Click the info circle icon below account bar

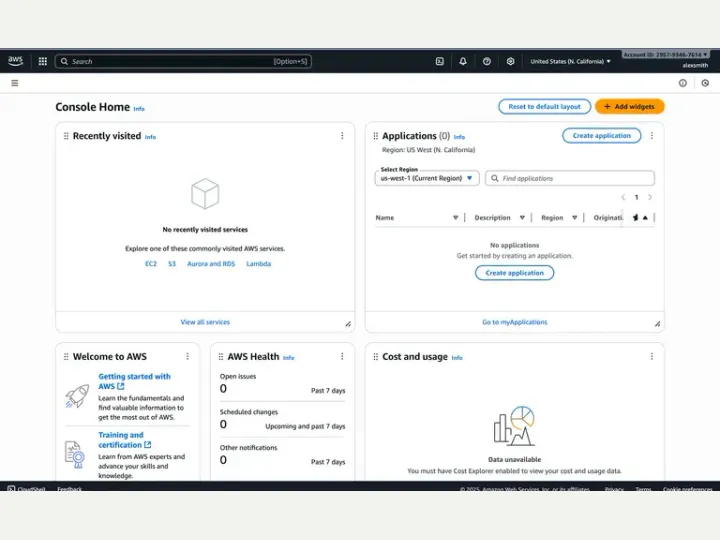pos(683,83)
